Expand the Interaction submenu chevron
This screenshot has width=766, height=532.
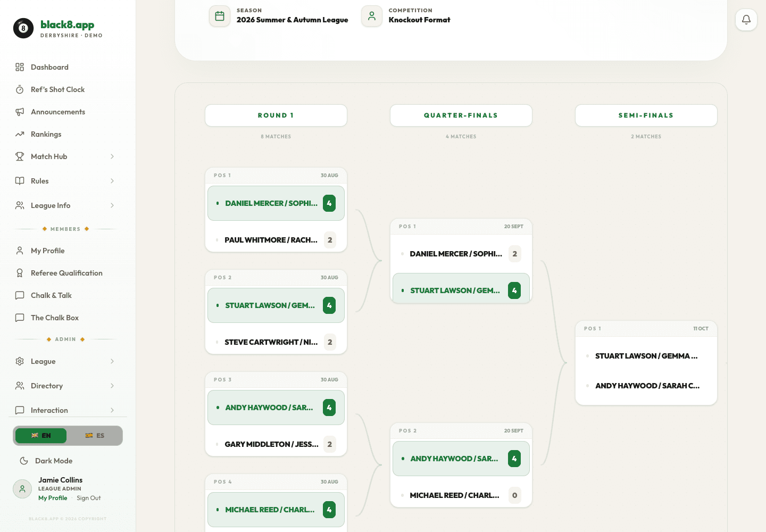[x=112, y=410]
